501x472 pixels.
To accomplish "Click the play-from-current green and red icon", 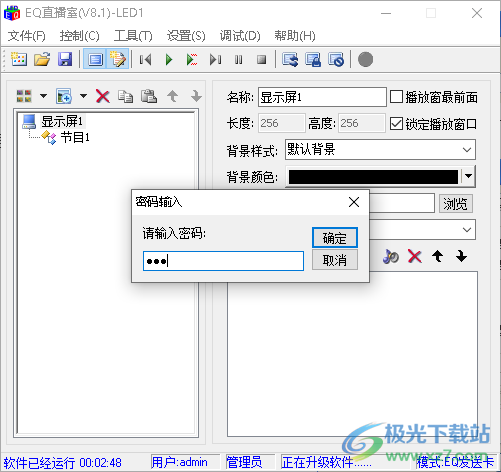I will (192, 60).
